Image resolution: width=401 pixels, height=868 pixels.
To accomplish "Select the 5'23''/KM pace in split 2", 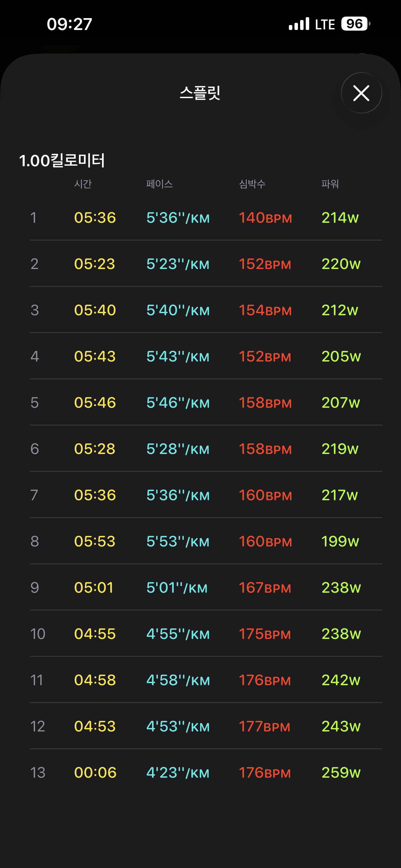I will click(178, 264).
